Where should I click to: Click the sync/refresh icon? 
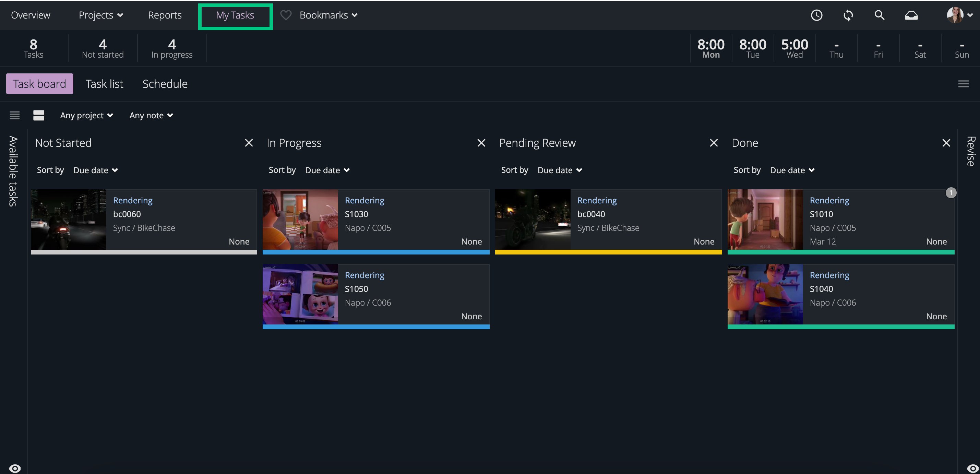(848, 15)
